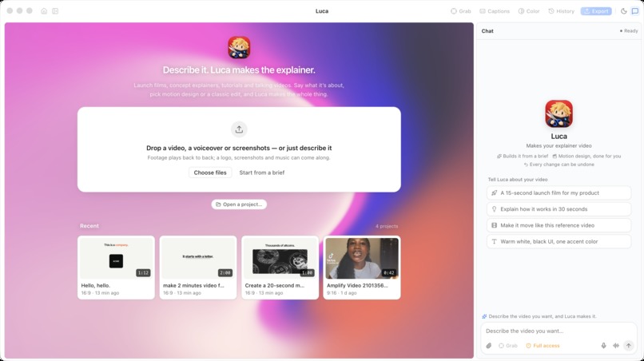Image resolution: width=644 pixels, height=361 pixels.
Task: Select 'Warm white, black UI, one accent color'
Action: click(559, 241)
